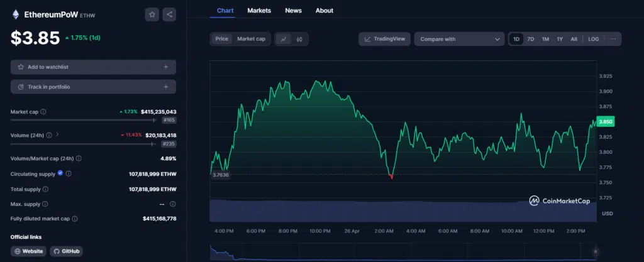Viewport: 644px width, 262px height.
Task: Switch to the line chart icon
Action: (284, 39)
